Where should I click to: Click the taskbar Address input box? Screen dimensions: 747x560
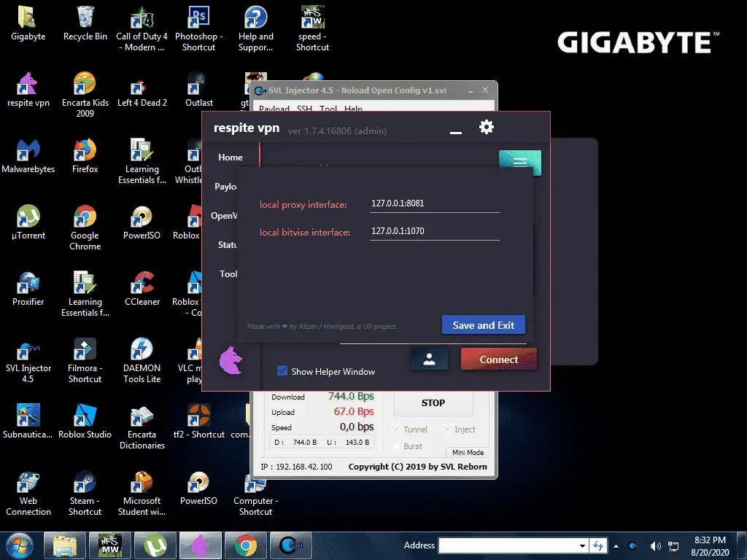[508, 545]
